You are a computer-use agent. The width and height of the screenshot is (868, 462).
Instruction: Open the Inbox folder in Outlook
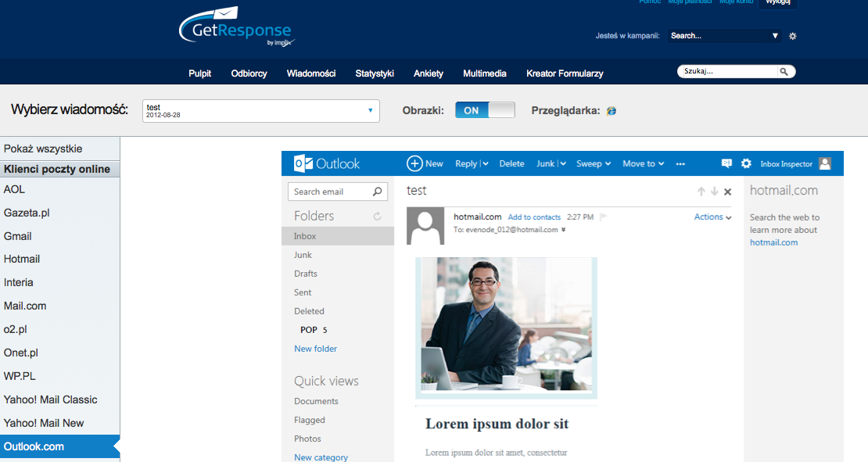pyautogui.click(x=338, y=236)
